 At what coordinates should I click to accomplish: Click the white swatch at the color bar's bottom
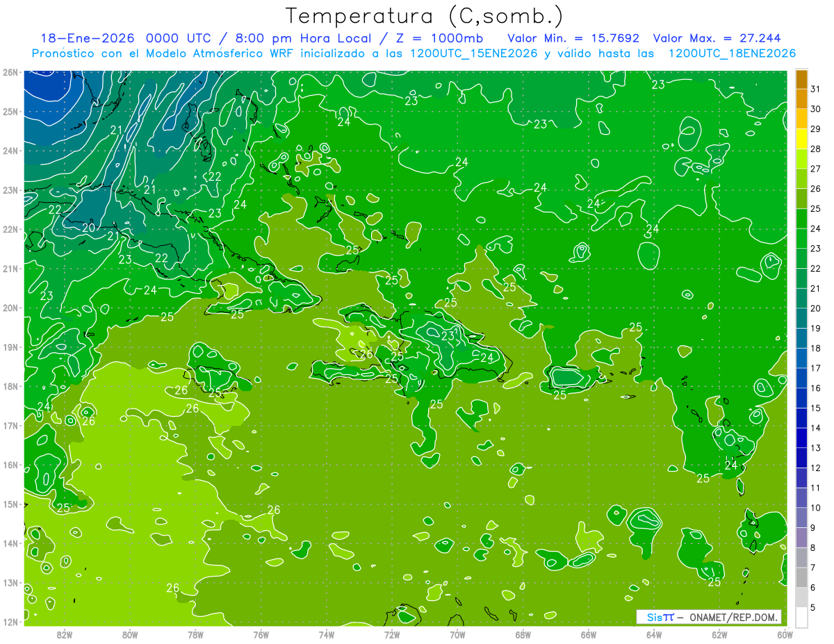pyautogui.click(x=801, y=617)
